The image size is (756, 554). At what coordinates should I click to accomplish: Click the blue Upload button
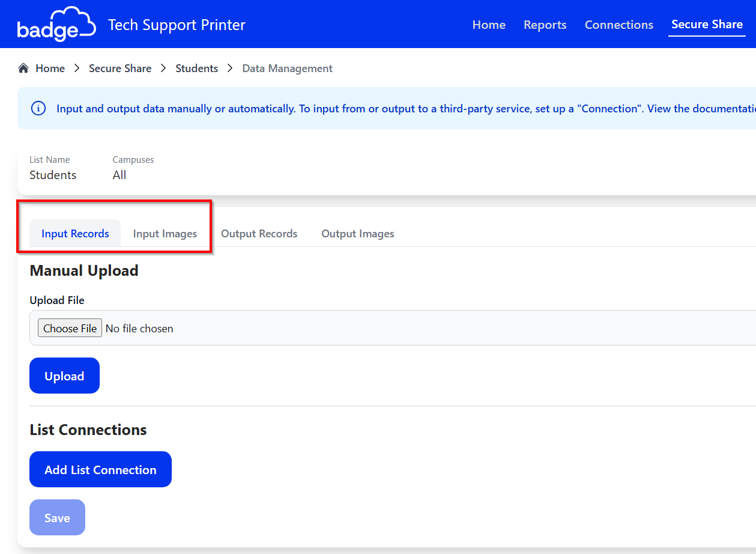(64, 376)
